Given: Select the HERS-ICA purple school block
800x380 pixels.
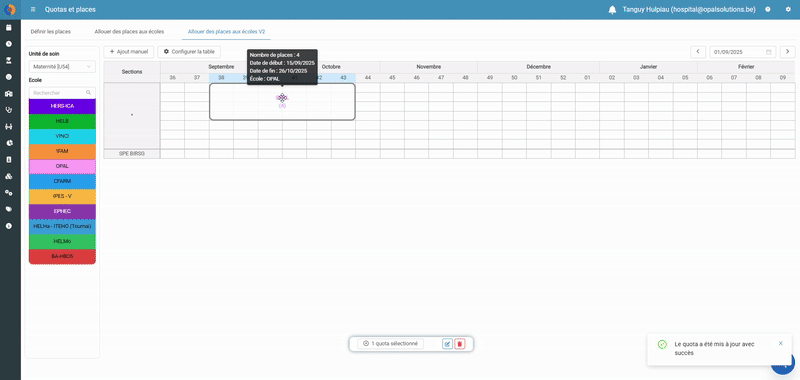Looking at the screenshot, I should pos(62,106).
